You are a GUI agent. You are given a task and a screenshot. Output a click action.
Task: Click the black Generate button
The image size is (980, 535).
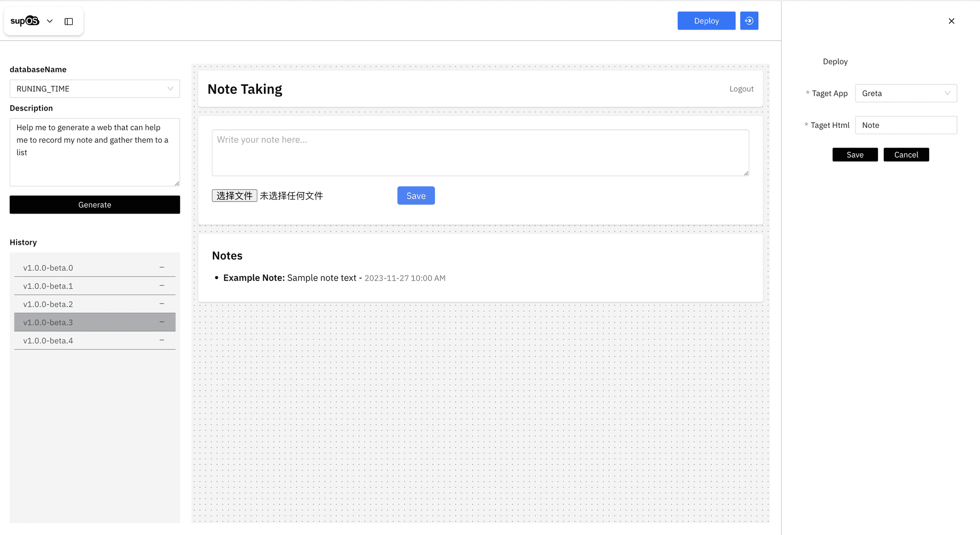tap(95, 205)
